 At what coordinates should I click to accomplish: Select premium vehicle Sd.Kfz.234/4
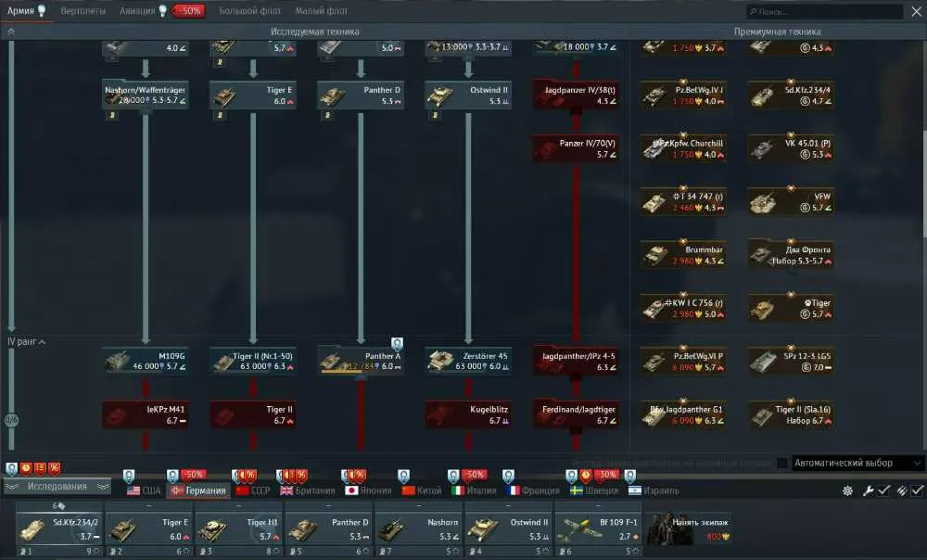coord(792,95)
